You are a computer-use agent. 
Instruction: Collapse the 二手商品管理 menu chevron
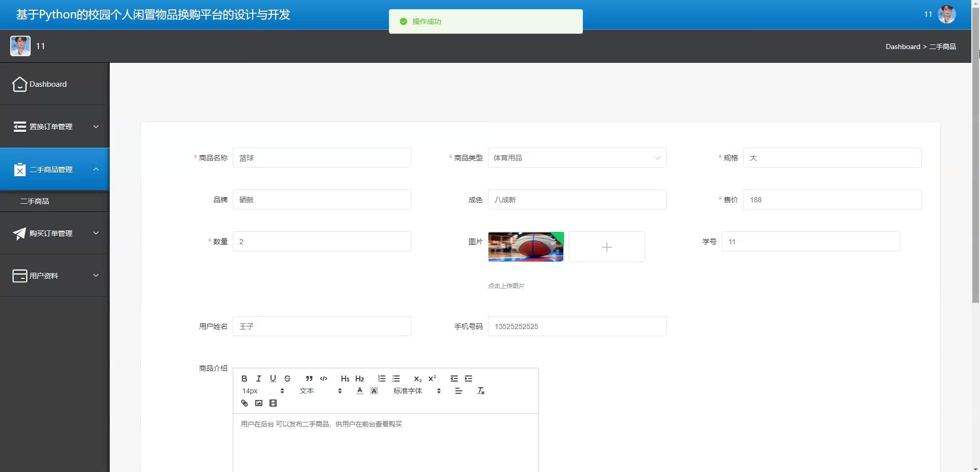(x=96, y=169)
